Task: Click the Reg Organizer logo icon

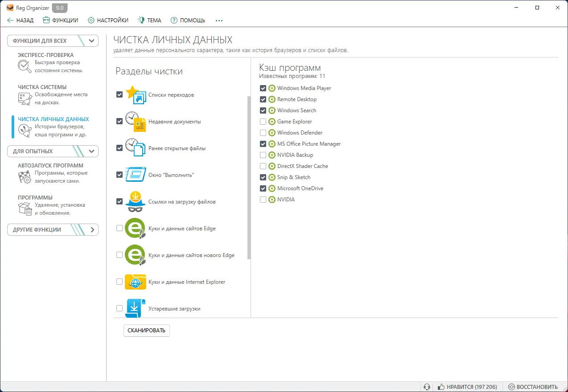Action: pos(10,8)
